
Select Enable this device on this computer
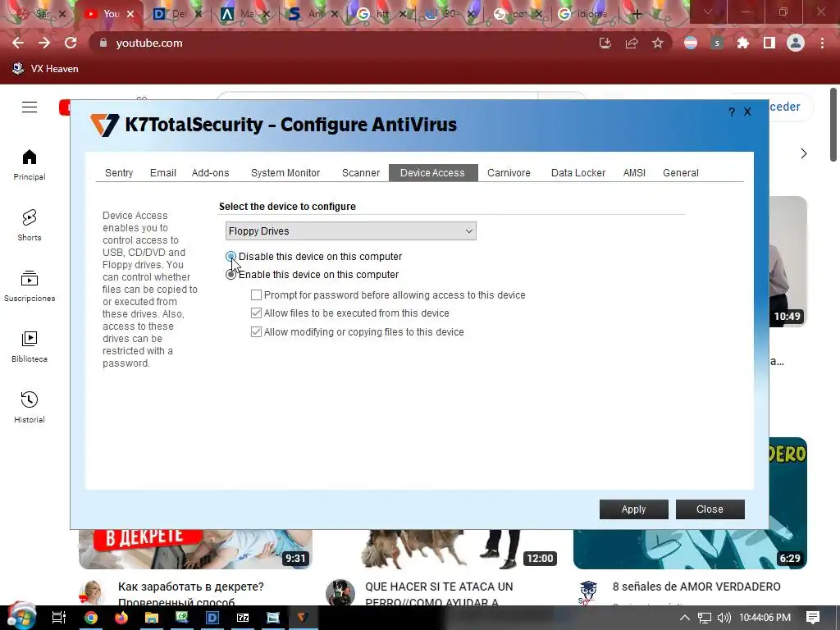coord(231,274)
